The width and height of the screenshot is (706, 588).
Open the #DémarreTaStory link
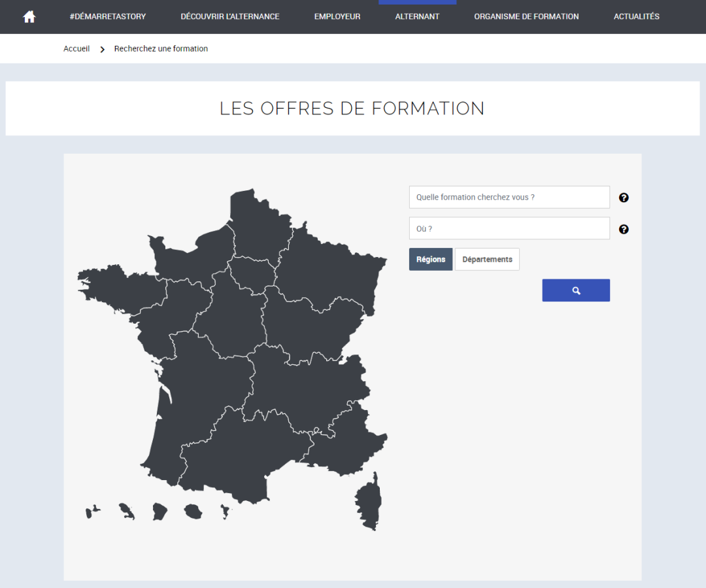coord(107,17)
